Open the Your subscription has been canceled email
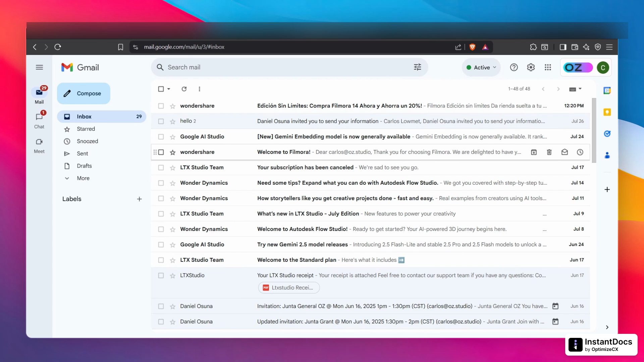Image resolution: width=644 pixels, height=362 pixels. 370,168
